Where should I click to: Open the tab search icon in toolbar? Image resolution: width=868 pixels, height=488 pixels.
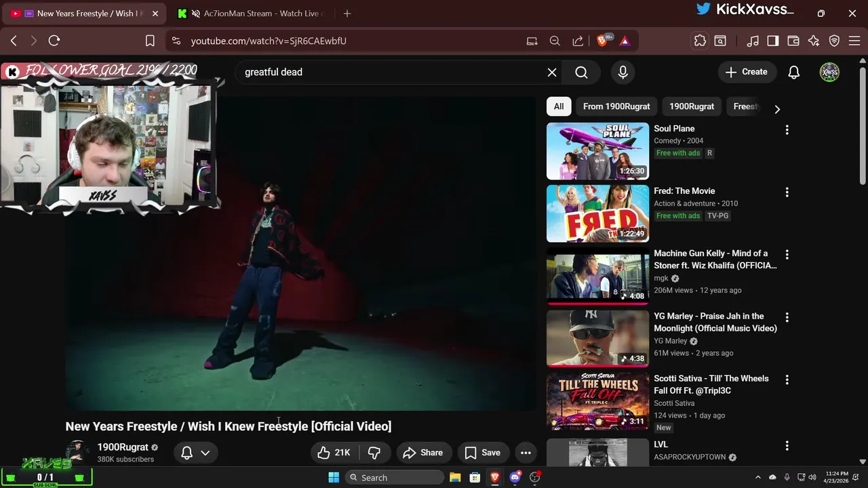(x=720, y=41)
